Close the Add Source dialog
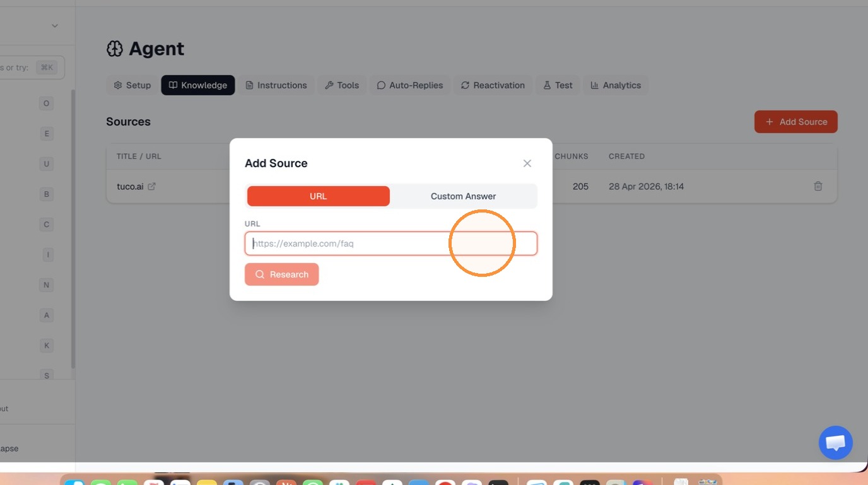 click(527, 163)
